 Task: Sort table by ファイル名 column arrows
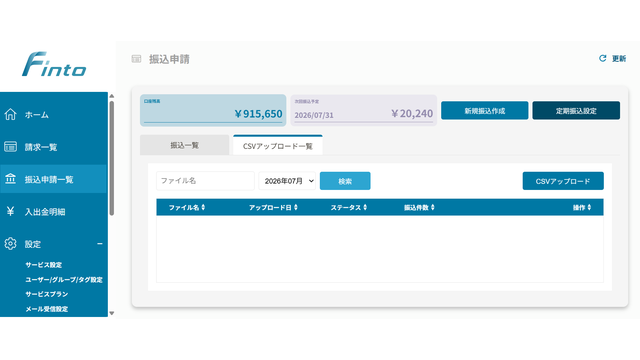pyautogui.click(x=203, y=207)
